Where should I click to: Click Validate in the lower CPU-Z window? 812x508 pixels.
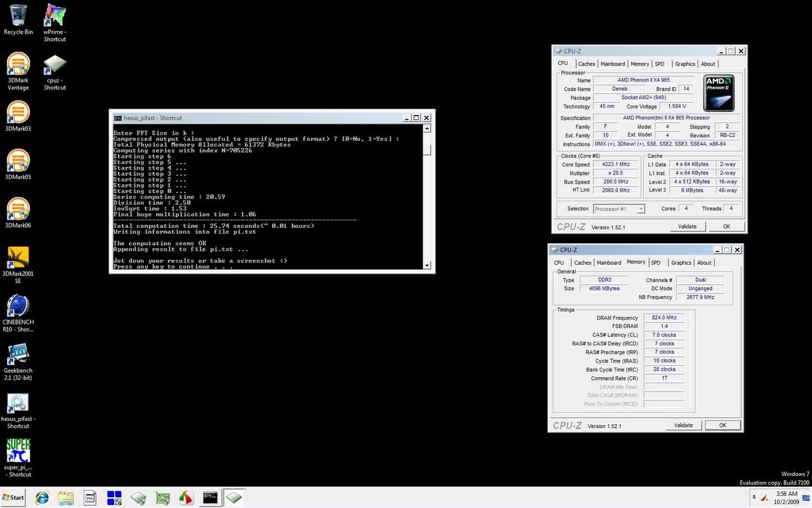point(683,425)
